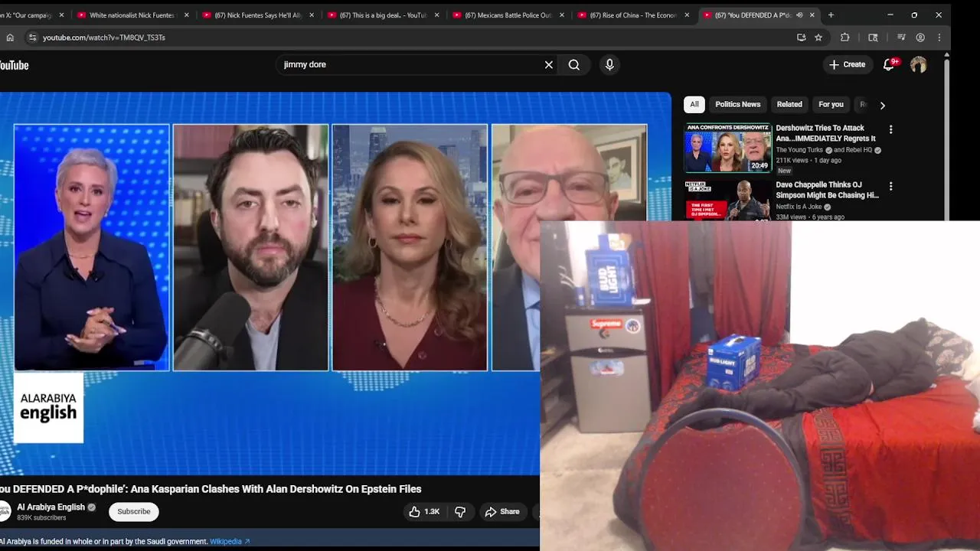Open the Wikipedia link about Al Arabiya
The height and width of the screenshot is (551, 980).
pos(230,542)
